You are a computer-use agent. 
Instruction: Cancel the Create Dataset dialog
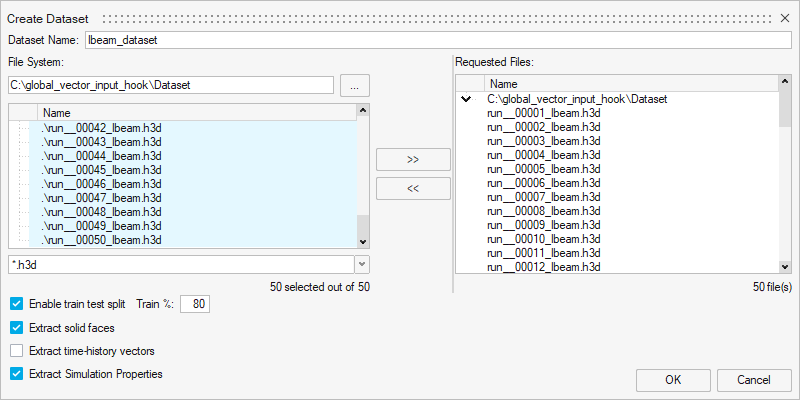tap(754, 380)
